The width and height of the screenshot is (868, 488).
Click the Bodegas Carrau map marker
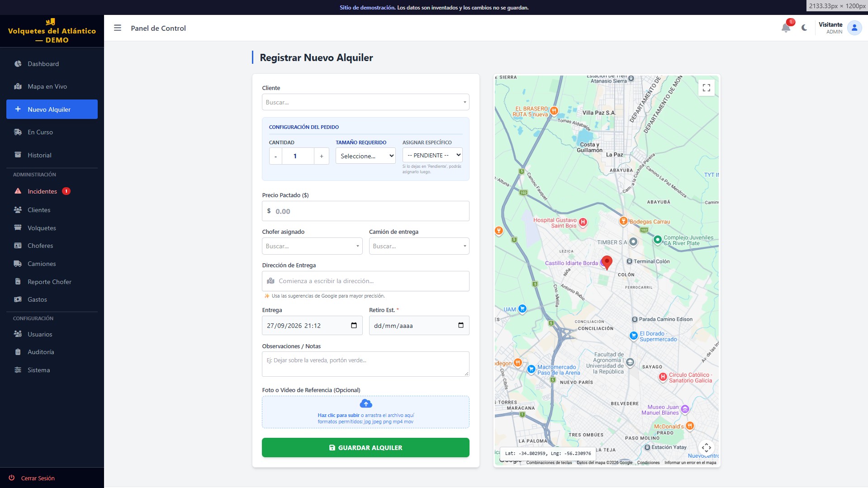[x=623, y=221]
